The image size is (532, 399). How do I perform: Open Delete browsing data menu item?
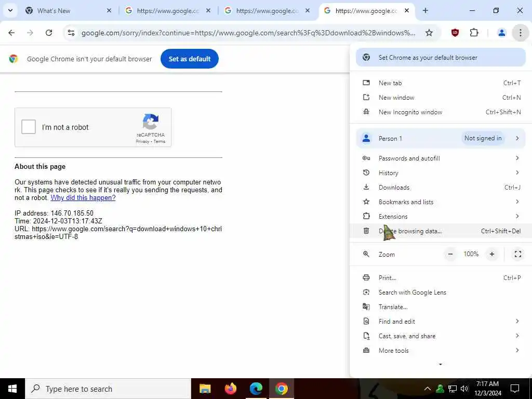point(441,231)
